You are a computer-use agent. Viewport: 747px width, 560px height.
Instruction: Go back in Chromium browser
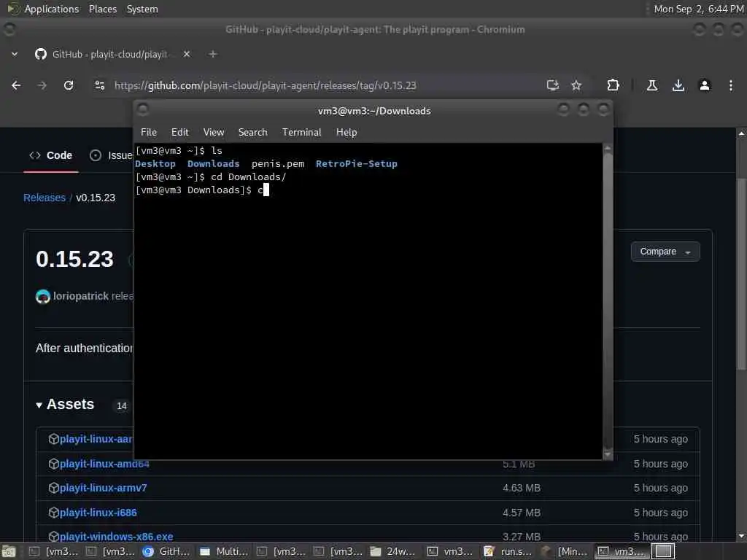point(16,85)
